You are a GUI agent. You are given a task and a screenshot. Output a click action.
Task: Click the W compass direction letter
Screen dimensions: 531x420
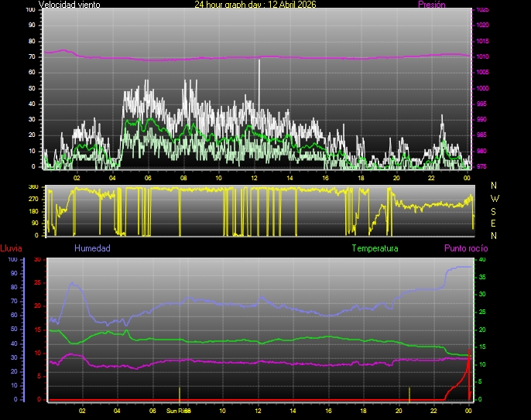(x=495, y=198)
